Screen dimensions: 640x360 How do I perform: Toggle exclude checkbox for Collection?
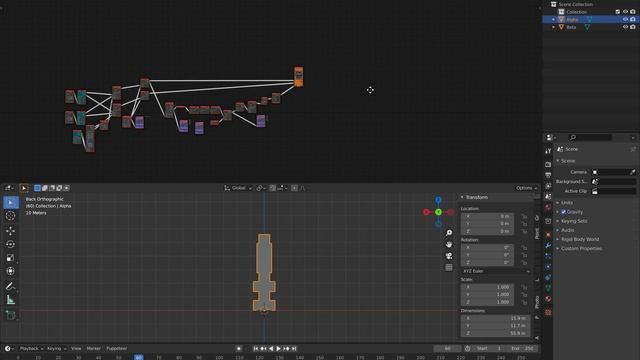tap(618, 12)
